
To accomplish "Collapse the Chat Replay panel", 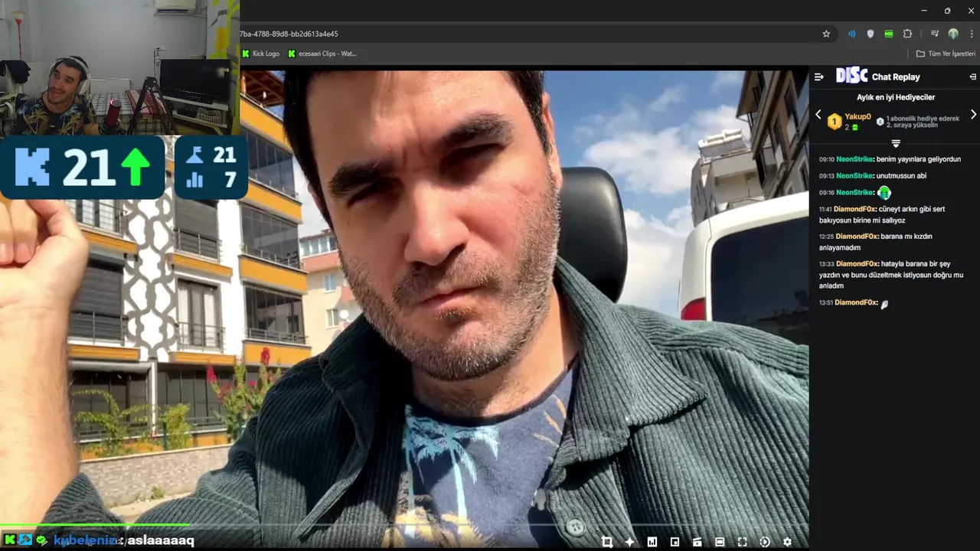I will tap(972, 77).
